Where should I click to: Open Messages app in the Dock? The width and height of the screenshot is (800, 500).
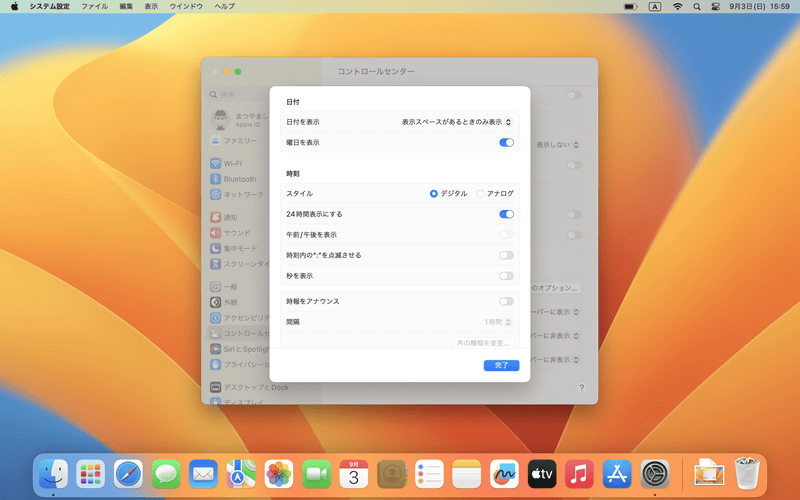[x=166, y=474]
